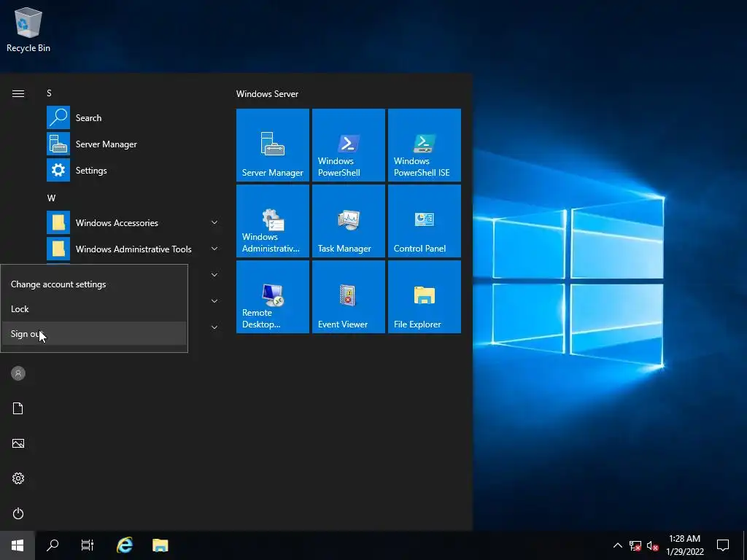Screen dimensions: 747x560
Task: Launch the Windows PowerShell ISE tile
Action: pos(424,145)
